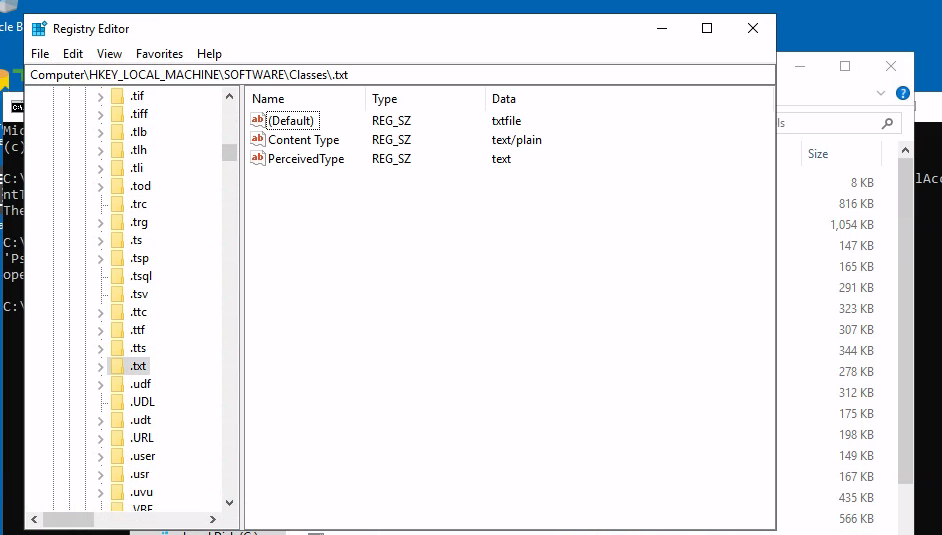Click the tree pane scroll up arrow
The width and height of the screenshot is (942, 535).
[x=229, y=96]
